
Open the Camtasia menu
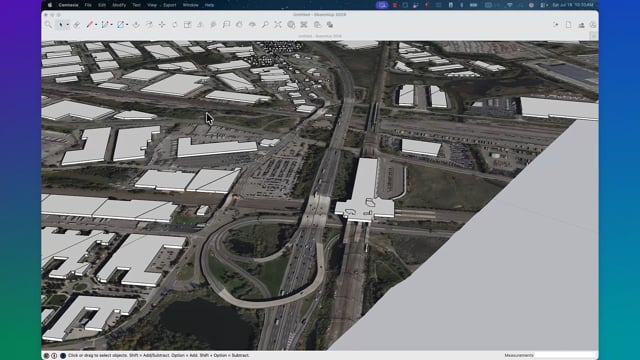pos(68,5)
